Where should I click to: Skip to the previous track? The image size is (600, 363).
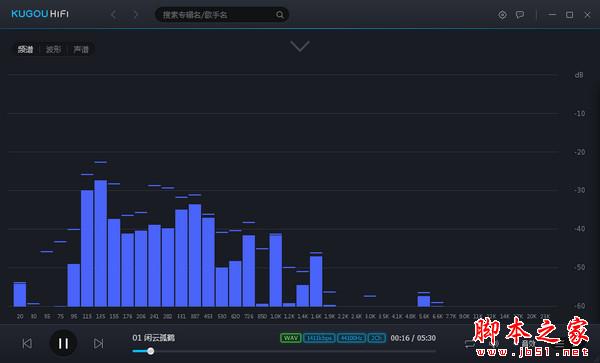tap(27, 343)
